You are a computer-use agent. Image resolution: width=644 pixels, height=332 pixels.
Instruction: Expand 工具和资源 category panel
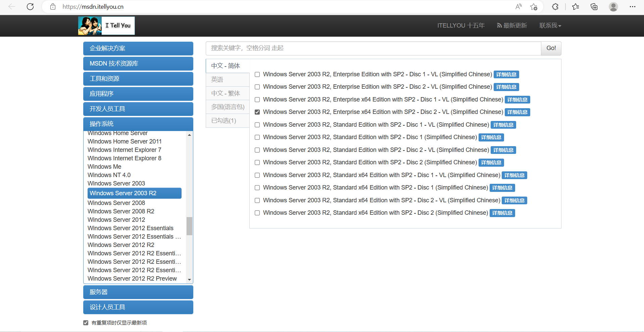pos(138,79)
